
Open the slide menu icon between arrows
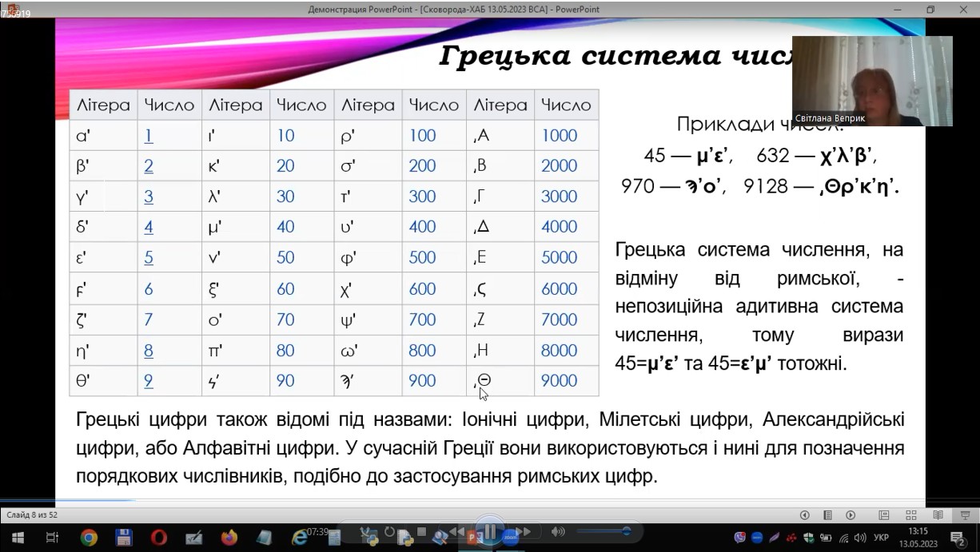[x=828, y=515]
